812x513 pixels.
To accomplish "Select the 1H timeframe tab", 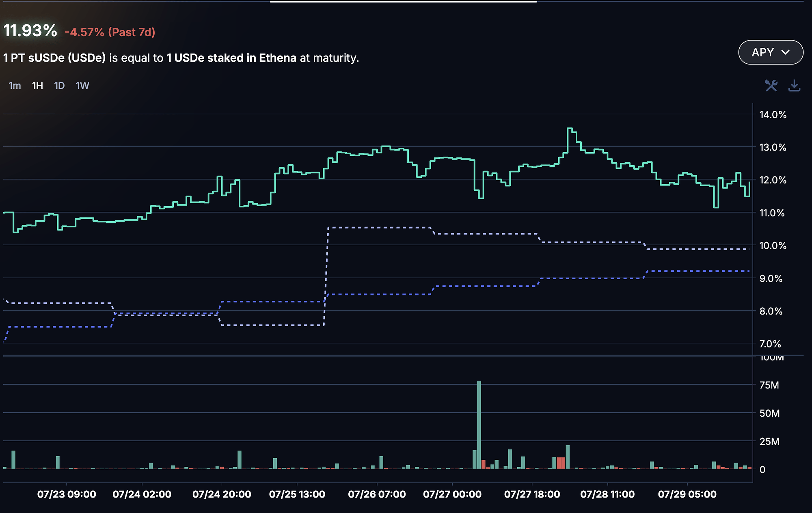I will pyautogui.click(x=37, y=86).
